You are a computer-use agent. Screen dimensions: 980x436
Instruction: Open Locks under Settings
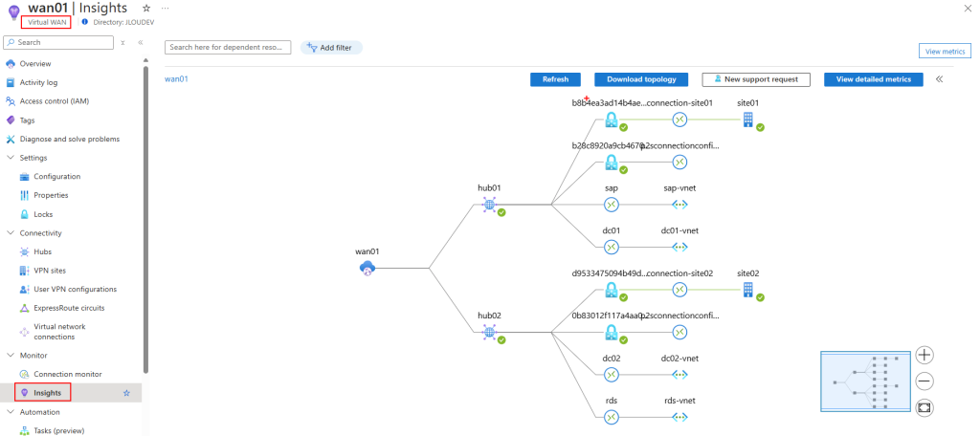[43, 214]
